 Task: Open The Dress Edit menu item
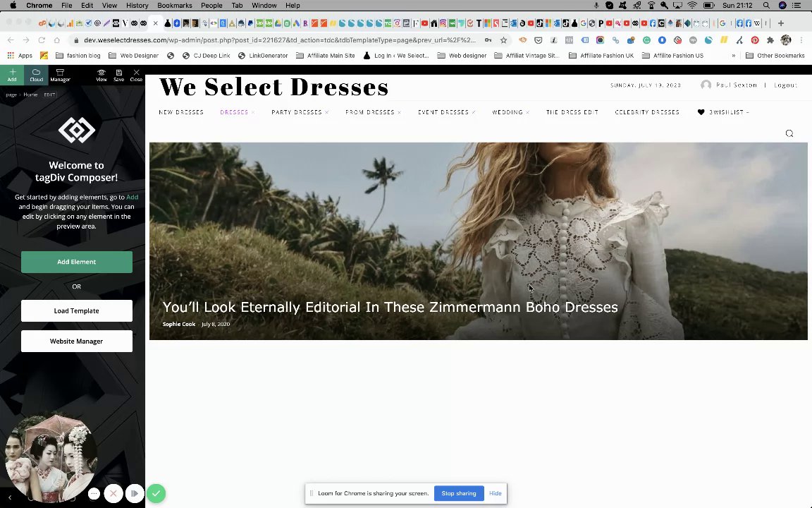click(x=572, y=112)
